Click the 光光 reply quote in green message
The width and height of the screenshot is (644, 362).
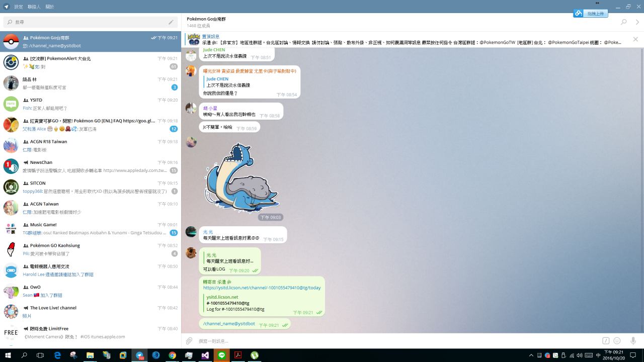point(230,258)
